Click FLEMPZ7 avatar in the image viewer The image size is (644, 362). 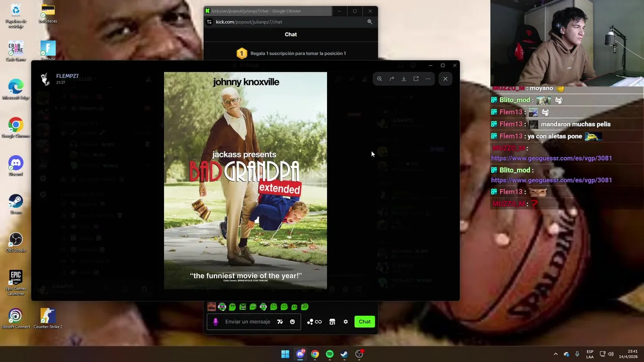45,79
